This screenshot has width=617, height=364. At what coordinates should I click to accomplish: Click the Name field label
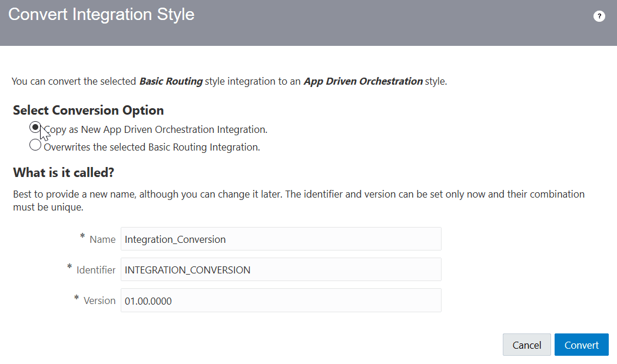(x=102, y=239)
